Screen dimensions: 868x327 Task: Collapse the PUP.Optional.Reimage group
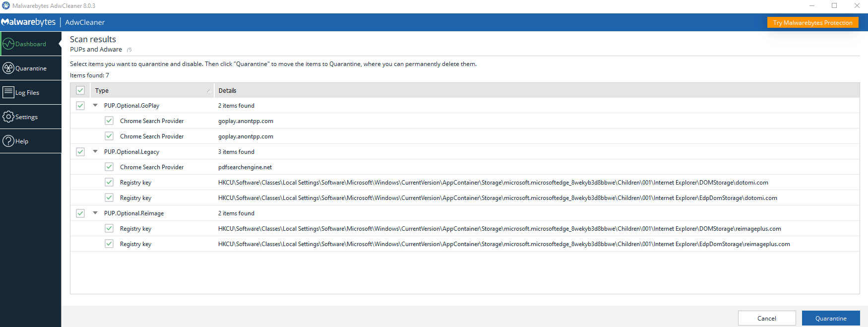(x=95, y=213)
